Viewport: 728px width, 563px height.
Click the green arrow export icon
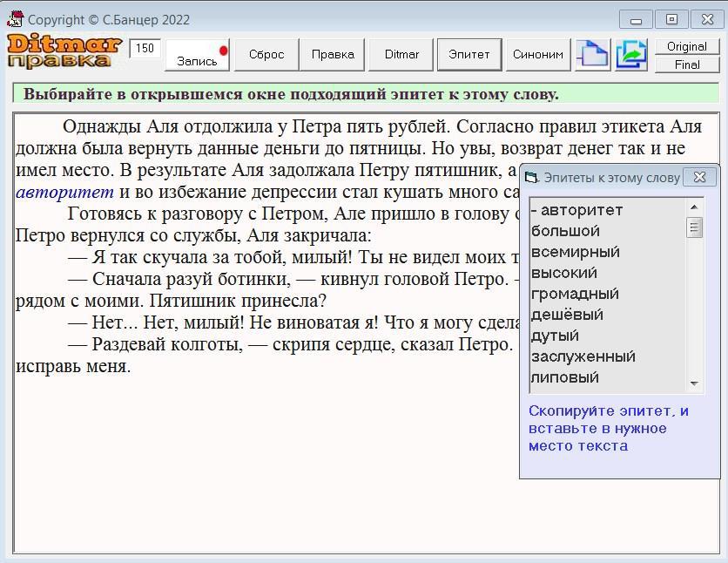point(631,54)
